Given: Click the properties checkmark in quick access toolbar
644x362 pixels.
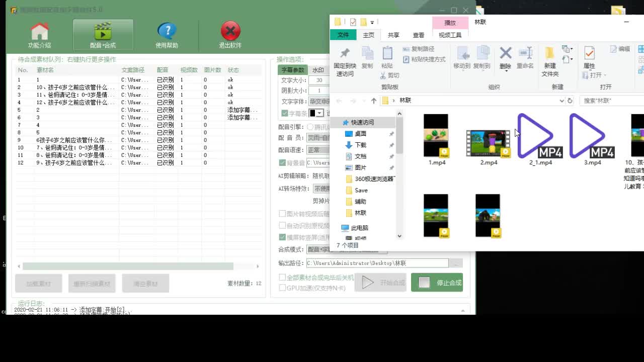Looking at the screenshot, I should [353, 22].
